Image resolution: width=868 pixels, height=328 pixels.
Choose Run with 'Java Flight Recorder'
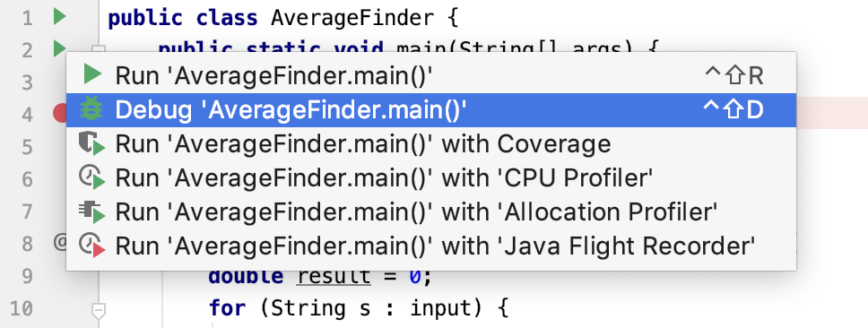[x=431, y=246]
